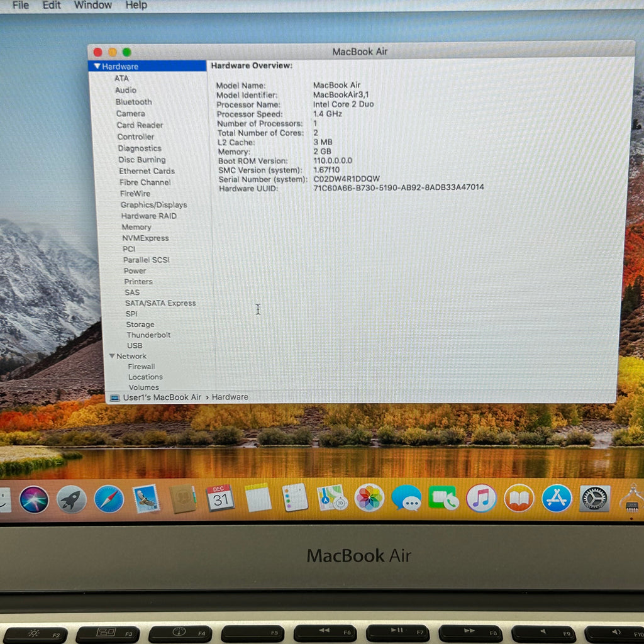Click Intel Core 2 Duo processor value

(343, 104)
